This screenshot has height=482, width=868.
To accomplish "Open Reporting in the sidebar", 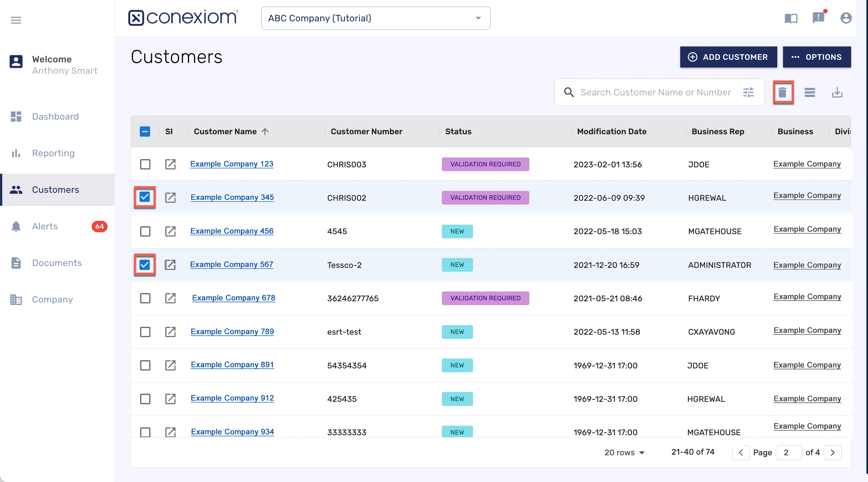I will 53,153.
